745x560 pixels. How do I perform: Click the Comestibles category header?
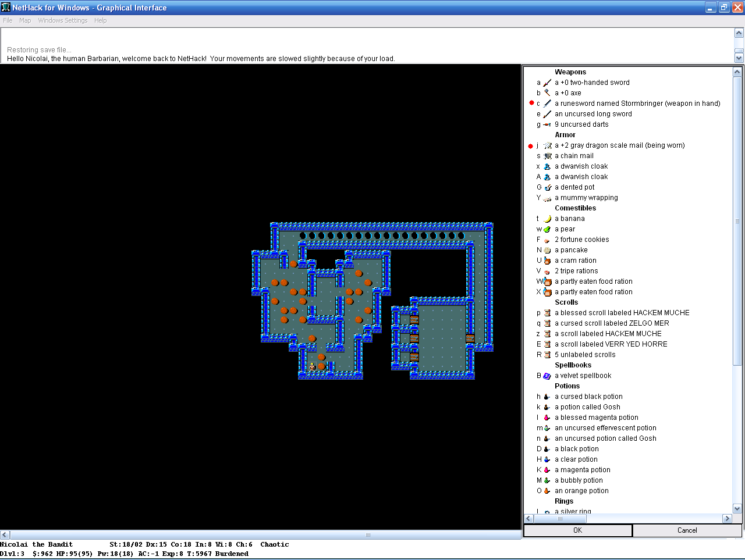coord(575,208)
